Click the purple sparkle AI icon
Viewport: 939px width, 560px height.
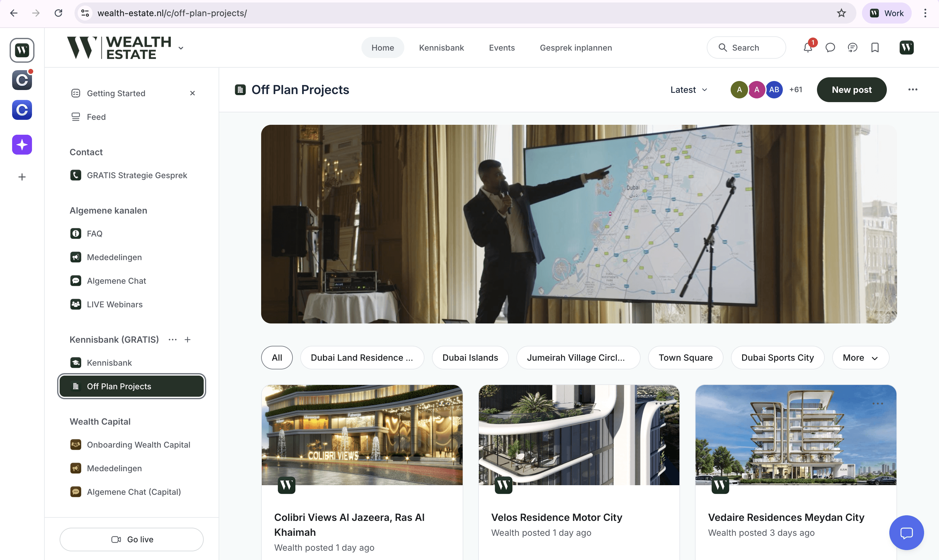[x=22, y=145]
